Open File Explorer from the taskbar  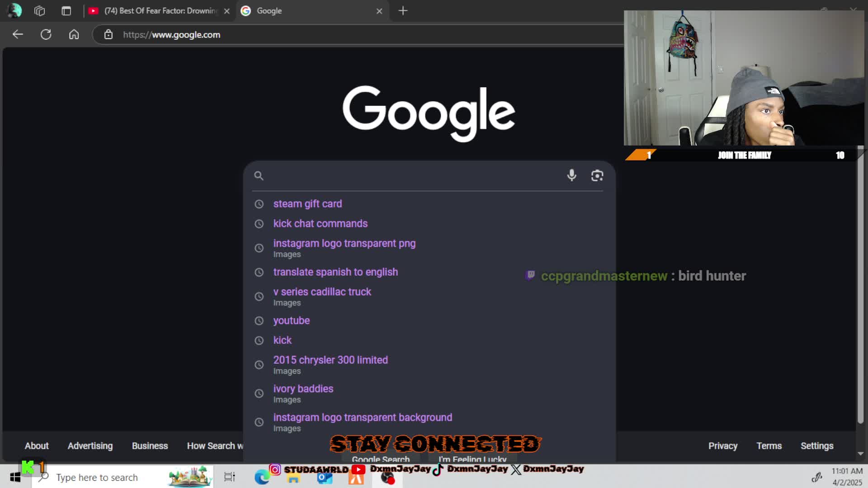coord(293,479)
